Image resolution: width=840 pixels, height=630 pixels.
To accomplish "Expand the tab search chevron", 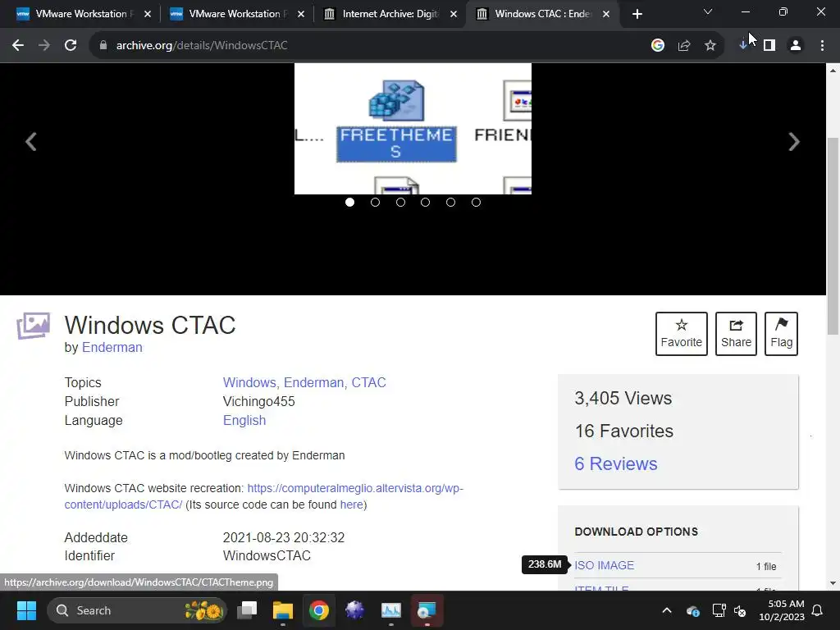I will click(x=708, y=11).
